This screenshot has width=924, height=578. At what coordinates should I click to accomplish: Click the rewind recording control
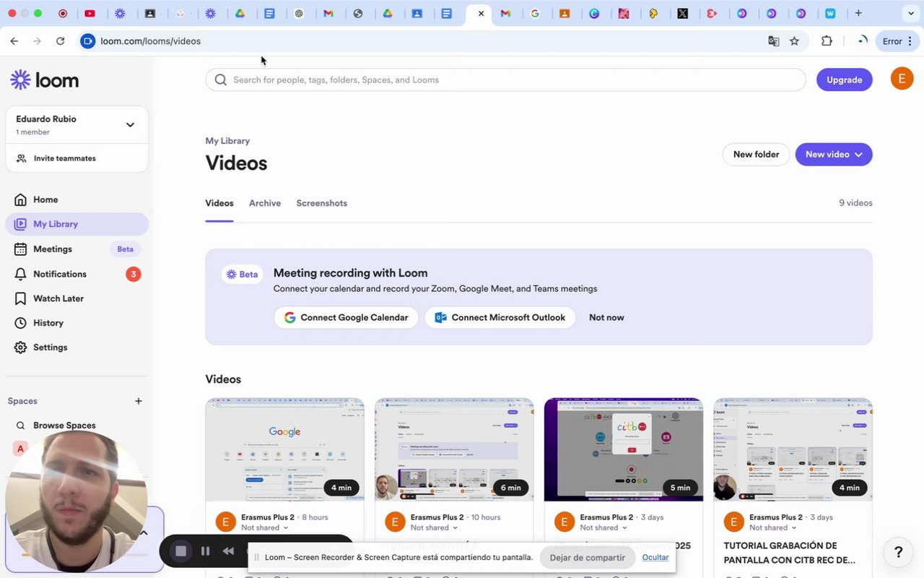(x=228, y=551)
